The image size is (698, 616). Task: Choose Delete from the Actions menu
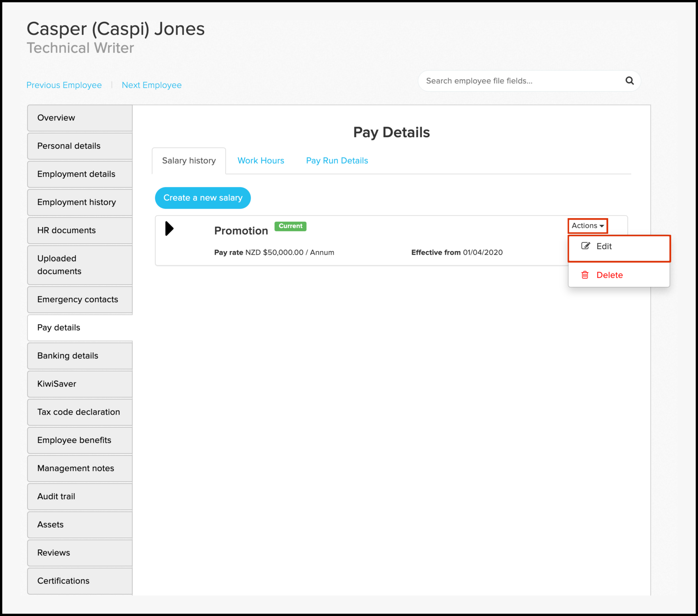(x=609, y=275)
